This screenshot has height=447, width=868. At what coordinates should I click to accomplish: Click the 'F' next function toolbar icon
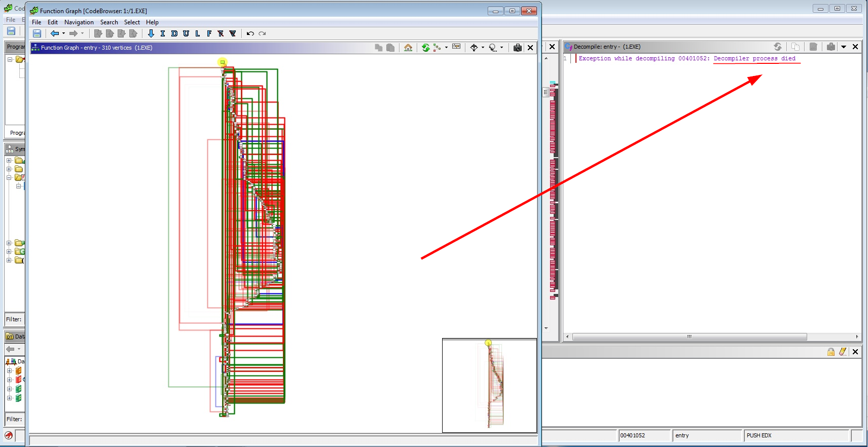tap(209, 33)
